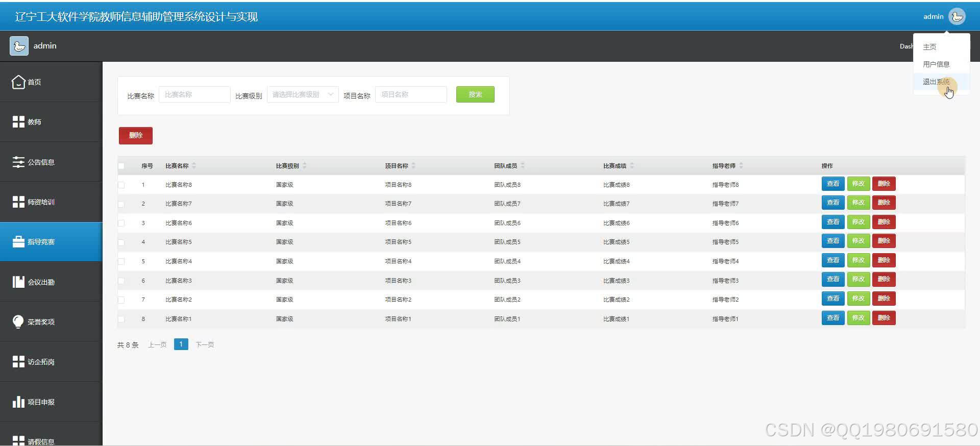Image resolution: width=980 pixels, height=446 pixels.
Task: Open the 教师 sidebar item
Action: coord(51,121)
